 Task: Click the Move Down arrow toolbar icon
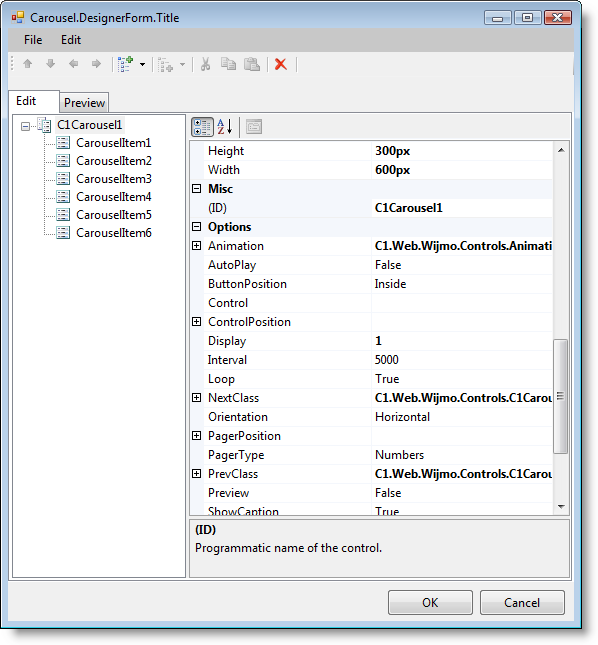(51, 64)
